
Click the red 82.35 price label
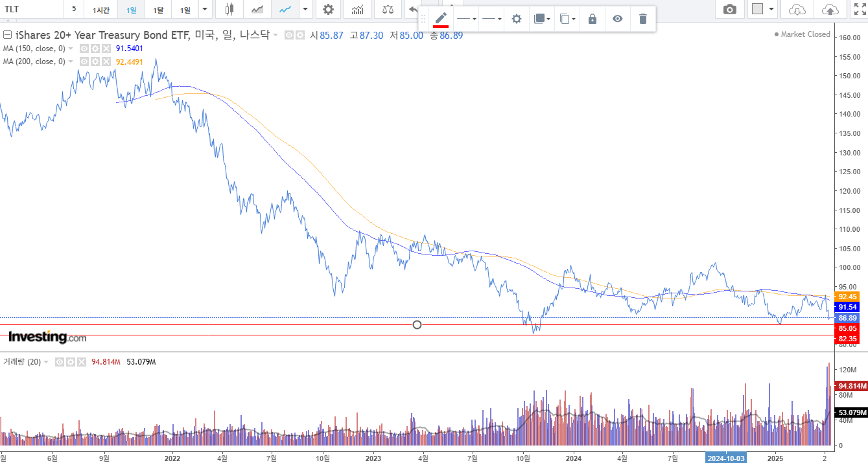(848, 339)
